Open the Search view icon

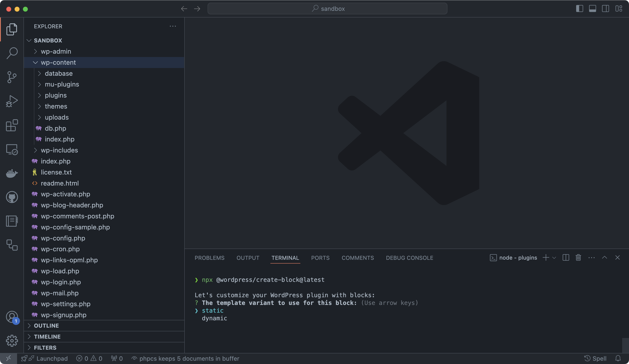coord(12,53)
